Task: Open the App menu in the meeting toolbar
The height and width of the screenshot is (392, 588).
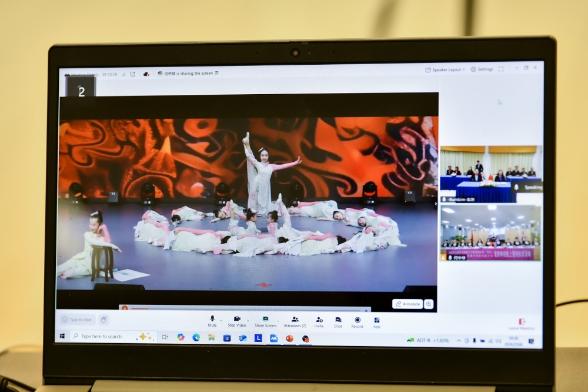Action: 376,323
